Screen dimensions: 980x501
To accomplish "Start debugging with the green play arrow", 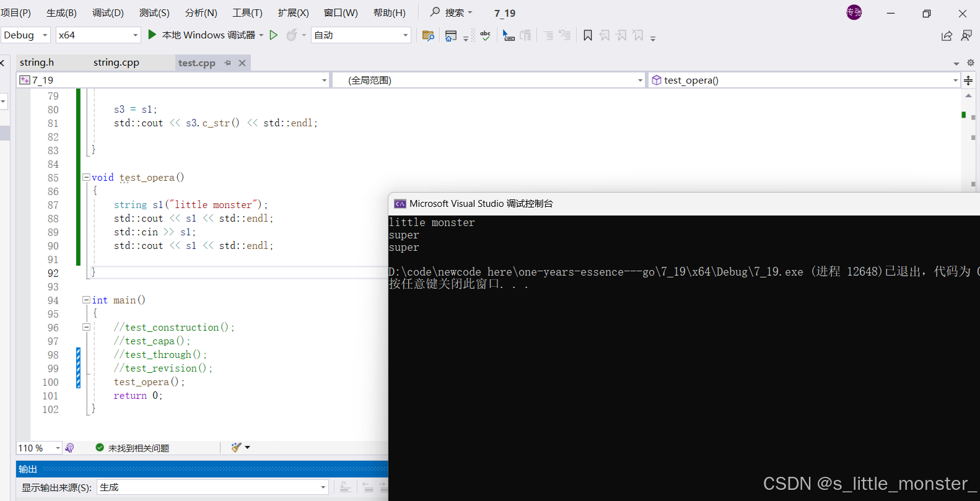I will tap(152, 35).
